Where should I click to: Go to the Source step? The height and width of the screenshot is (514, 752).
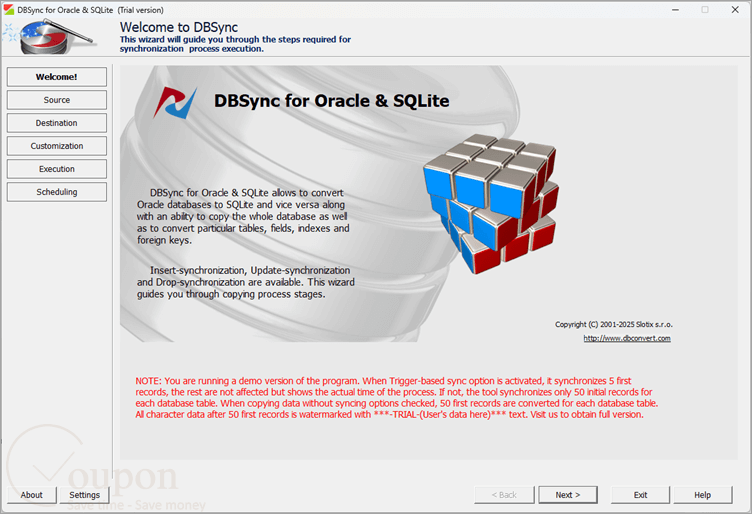pos(57,100)
